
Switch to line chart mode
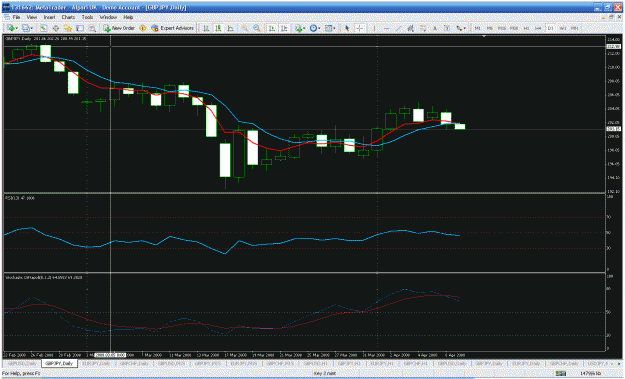coord(230,28)
